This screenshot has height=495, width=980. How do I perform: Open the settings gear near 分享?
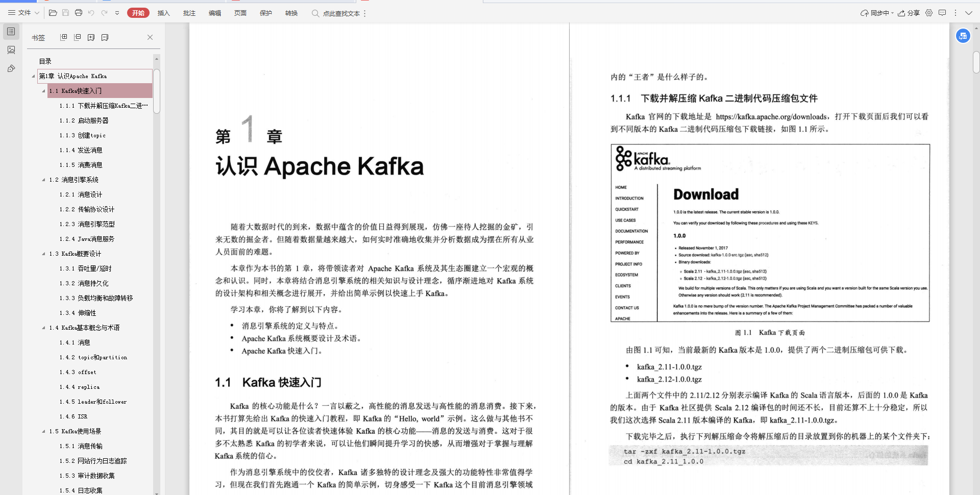pos(929,13)
